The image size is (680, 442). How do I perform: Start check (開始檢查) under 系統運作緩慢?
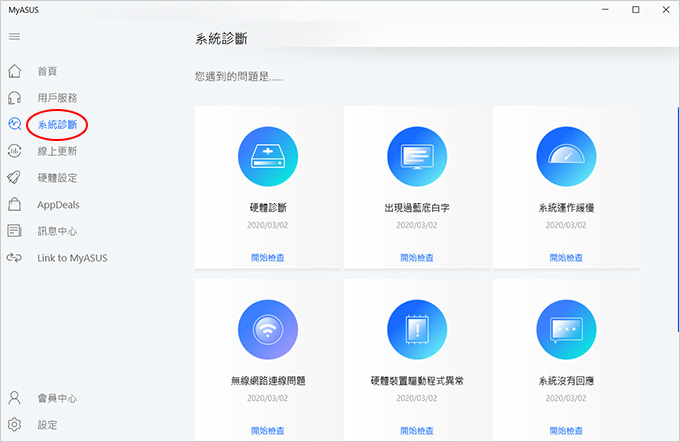pos(566,258)
